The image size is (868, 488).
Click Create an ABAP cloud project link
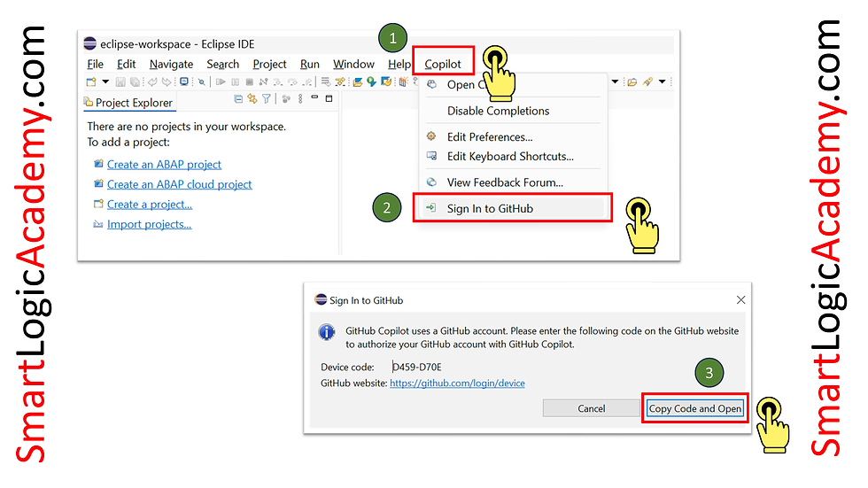coord(179,184)
